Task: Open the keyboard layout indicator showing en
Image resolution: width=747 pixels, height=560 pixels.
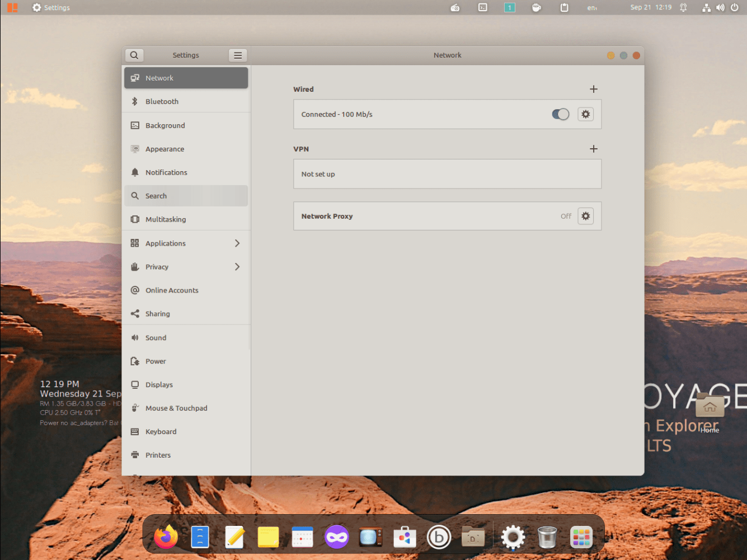Action: coord(591,7)
